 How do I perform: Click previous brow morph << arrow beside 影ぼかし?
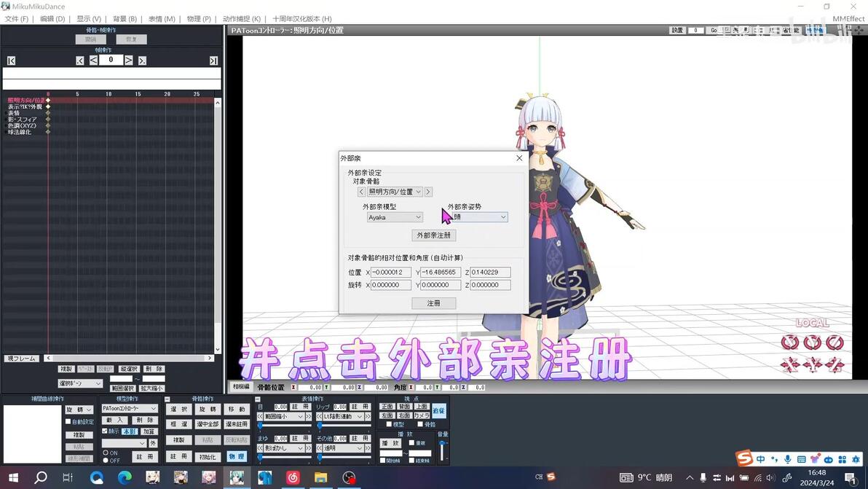[260, 448]
